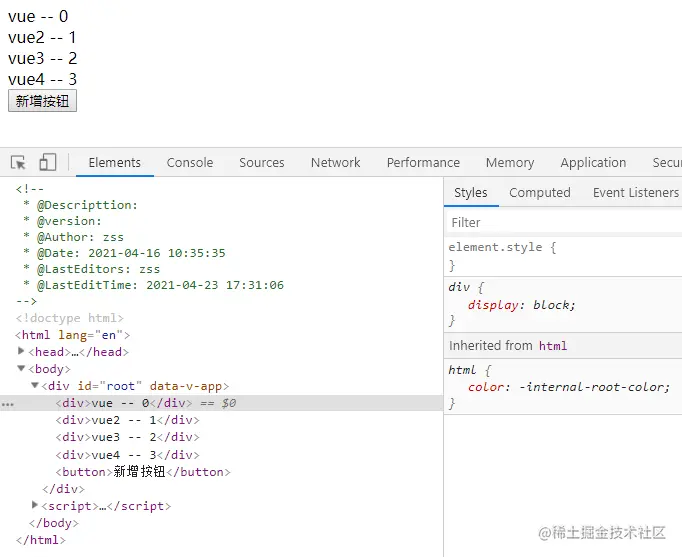Select the doctype html row
Image resolution: width=682 pixels, height=557 pixels.
pyautogui.click(x=70, y=318)
